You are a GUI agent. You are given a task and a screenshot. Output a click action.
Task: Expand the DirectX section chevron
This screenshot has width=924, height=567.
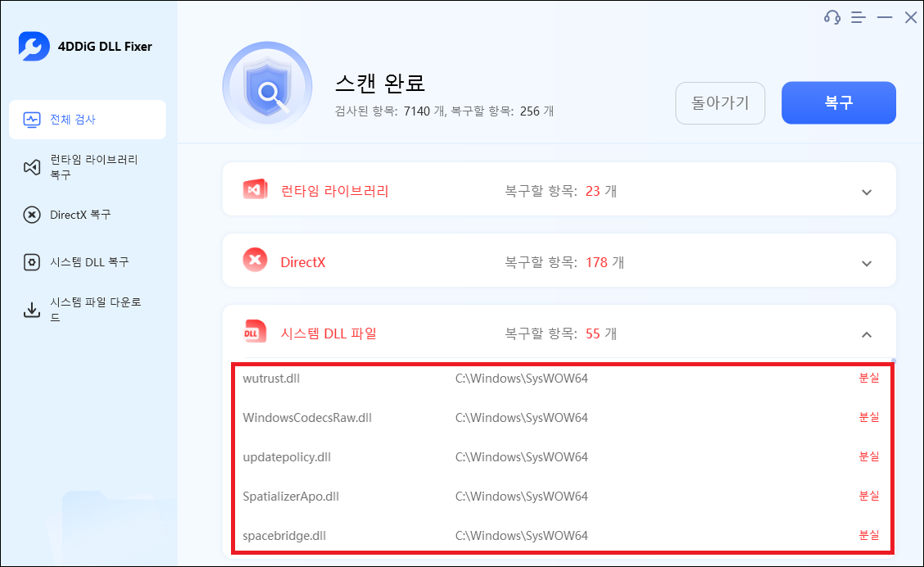pyautogui.click(x=867, y=264)
